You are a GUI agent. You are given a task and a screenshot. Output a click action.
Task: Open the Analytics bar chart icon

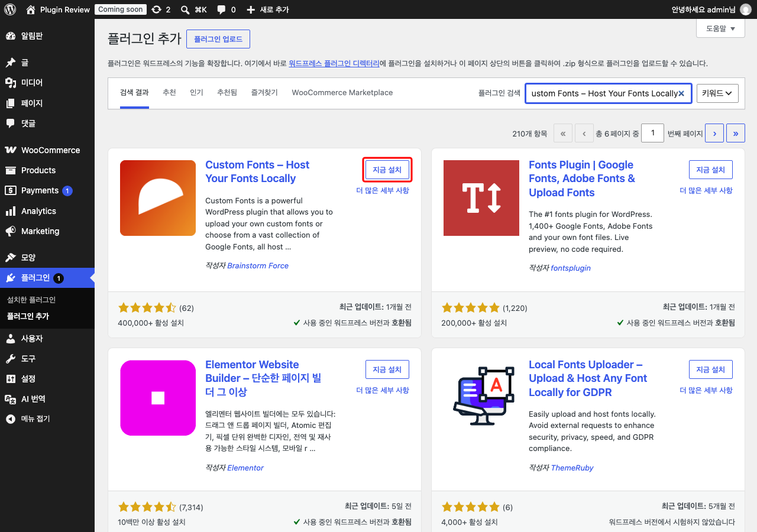[11, 211]
